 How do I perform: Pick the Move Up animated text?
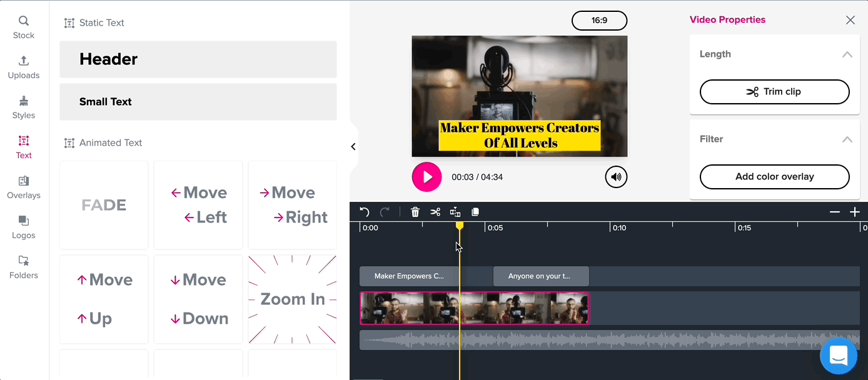coord(104,299)
